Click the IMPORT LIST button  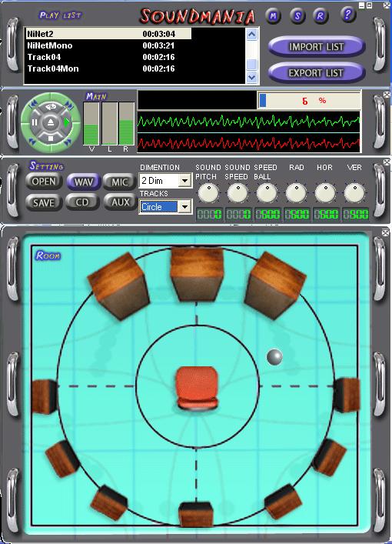tap(317, 47)
